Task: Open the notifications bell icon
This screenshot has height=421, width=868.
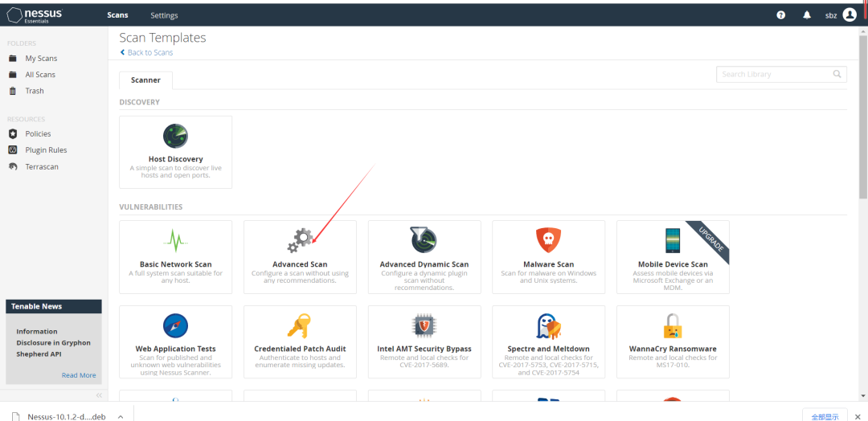Action: [807, 15]
